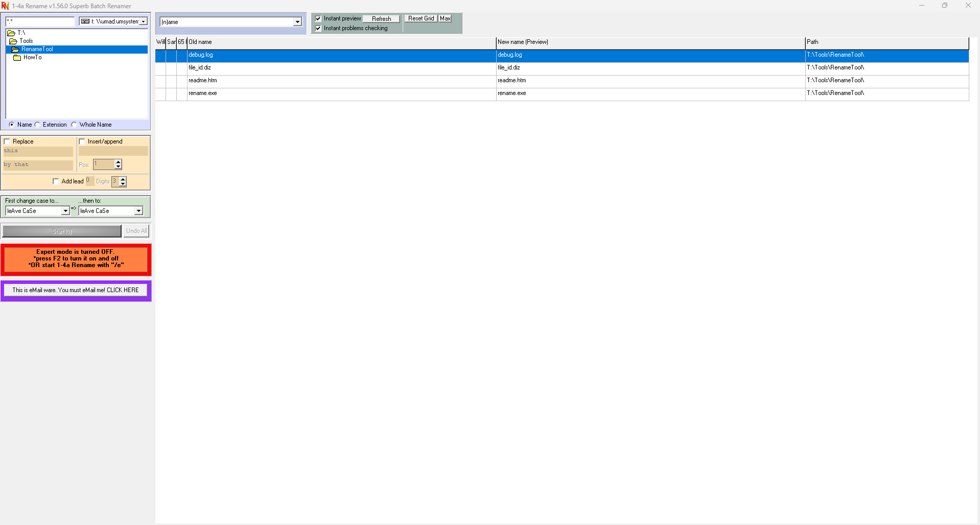Screen dimensions: 980x525
Task: Click the T:\ root folder icon
Action: [x=11, y=33]
